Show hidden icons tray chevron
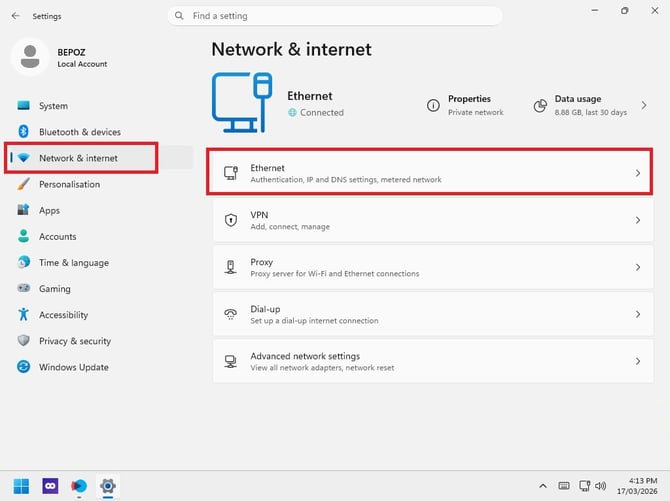670x501 pixels. pos(543,486)
